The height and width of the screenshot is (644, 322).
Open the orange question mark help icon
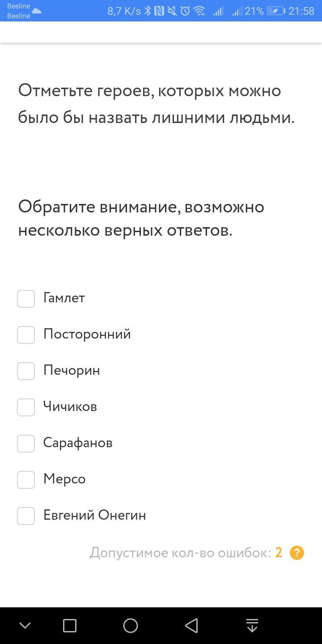(297, 553)
